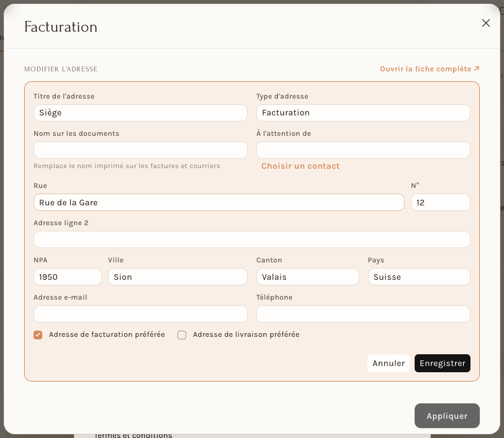Open the full record via arrow icon

tap(477, 69)
